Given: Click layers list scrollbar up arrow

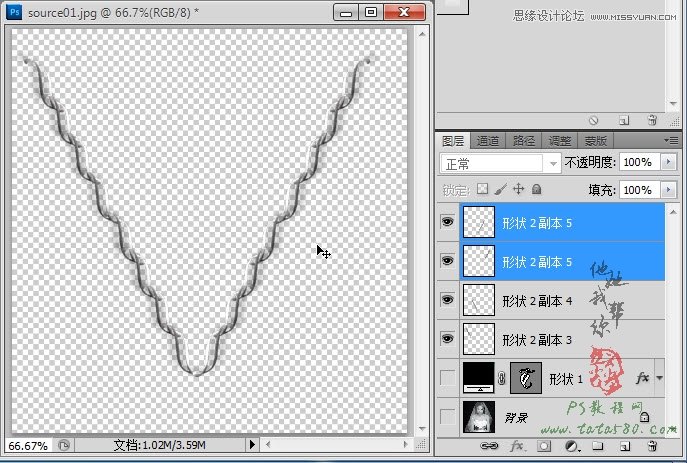Looking at the screenshot, I should (673, 212).
